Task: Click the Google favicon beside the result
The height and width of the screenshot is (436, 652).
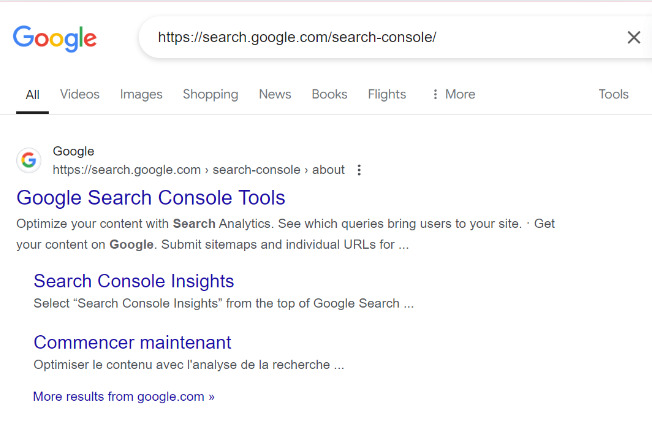Action: 28,160
